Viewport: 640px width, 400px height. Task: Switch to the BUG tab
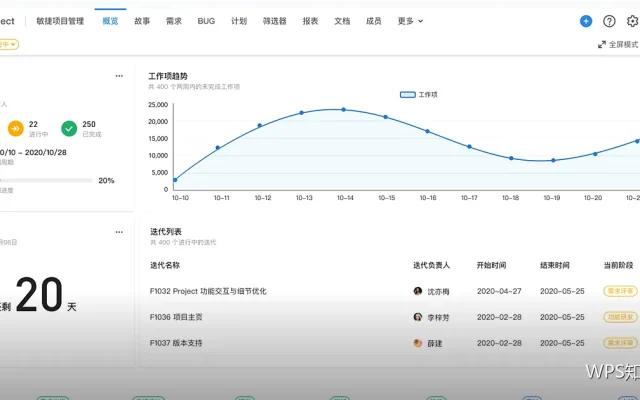click(206, 21)
